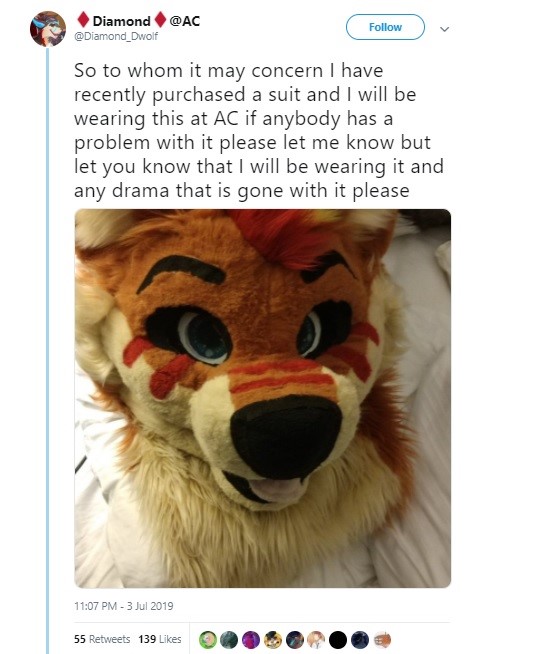This screenshot has width=534, height=654.
Task: View the 139 Likes list
Action: 160,639
